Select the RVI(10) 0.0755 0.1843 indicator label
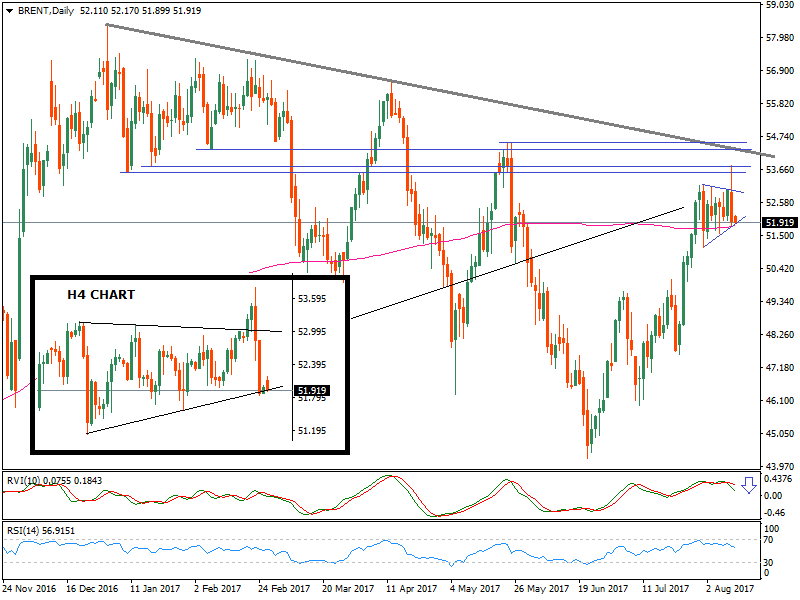The image size is (800, 600). tap(54, 481)
